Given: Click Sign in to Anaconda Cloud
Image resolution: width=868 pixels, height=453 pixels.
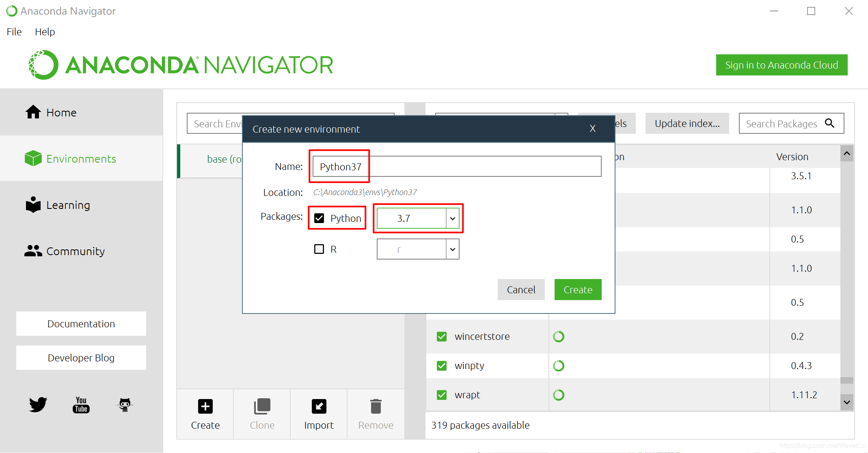Looking at the screenshot, I should [x=781, y=65].
